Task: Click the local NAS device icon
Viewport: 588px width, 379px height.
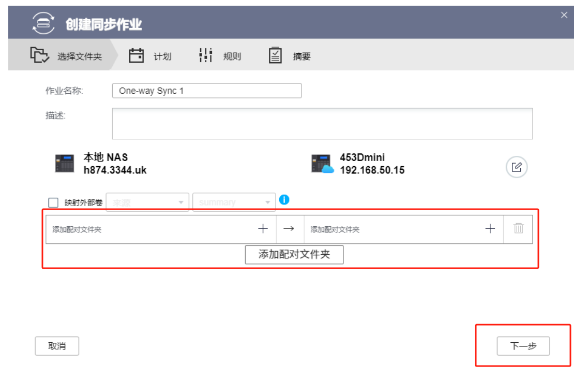Action: coord(65,163)
